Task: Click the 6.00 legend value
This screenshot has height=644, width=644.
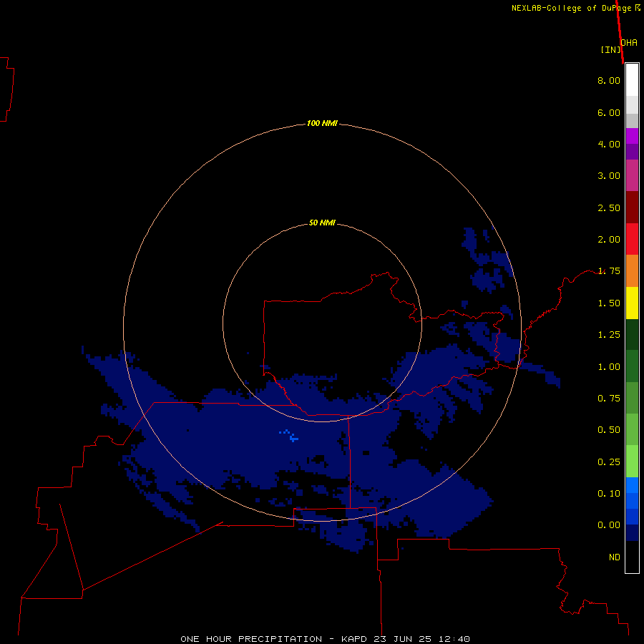Action: [609, 112]
